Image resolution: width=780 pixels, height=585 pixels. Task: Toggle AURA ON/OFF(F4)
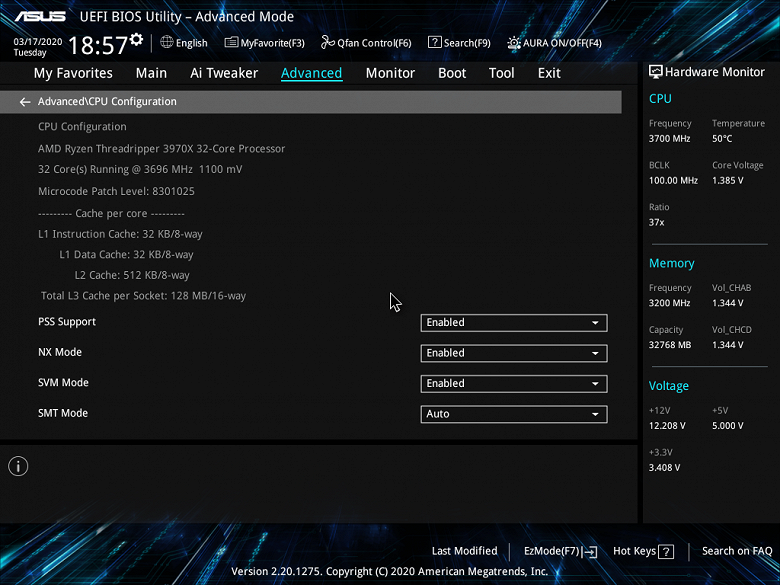tap(554, 43)
